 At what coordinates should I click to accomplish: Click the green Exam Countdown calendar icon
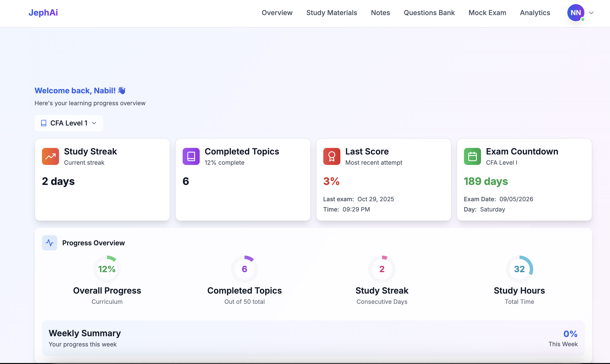click(472, 156)
